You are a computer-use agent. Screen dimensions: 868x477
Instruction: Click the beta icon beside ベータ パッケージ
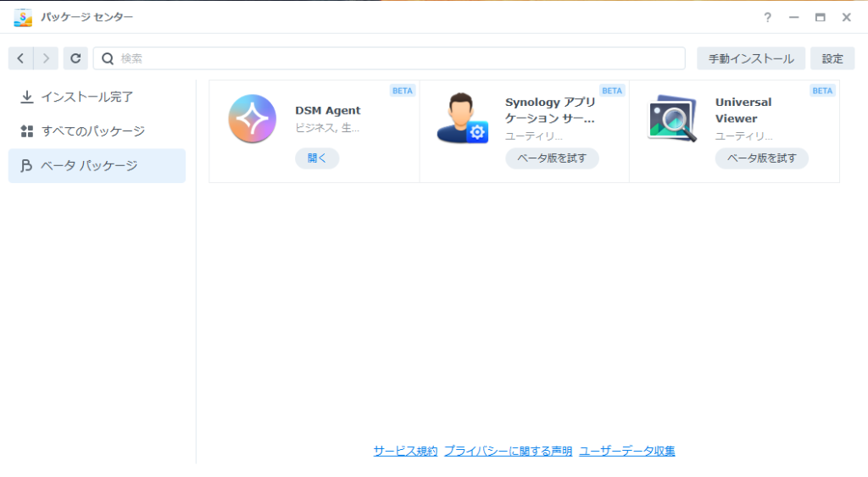coord(26,165)
